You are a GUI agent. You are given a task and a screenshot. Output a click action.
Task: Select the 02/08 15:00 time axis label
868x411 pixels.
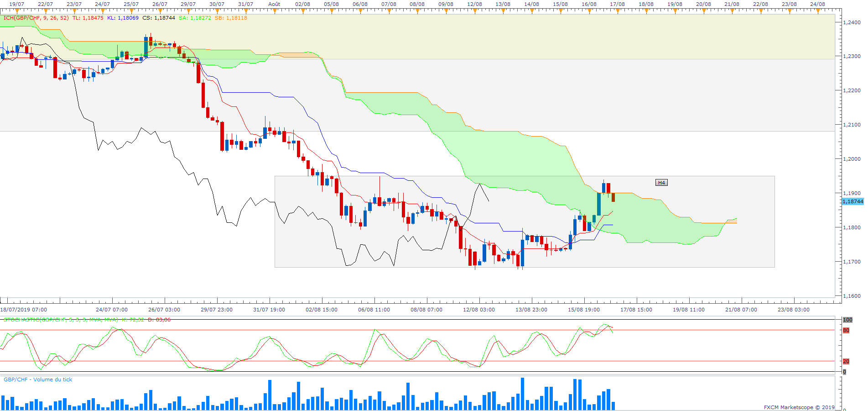click(x=322, y=310)
